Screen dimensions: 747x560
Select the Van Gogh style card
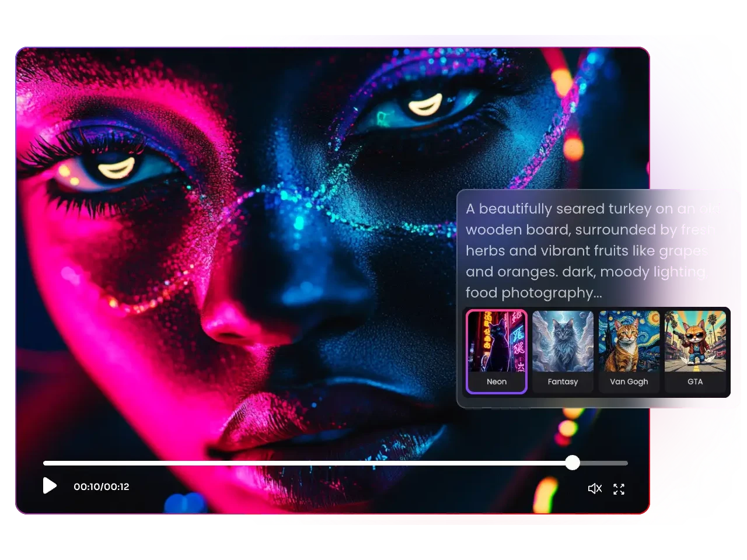[629, 352]
